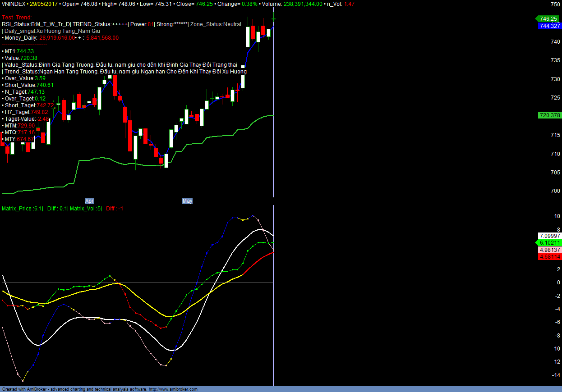Image resolution: width=562 pixels, height=392 pixels.
Task: Click the 700 level on price axis
Action: click(555, 191)
